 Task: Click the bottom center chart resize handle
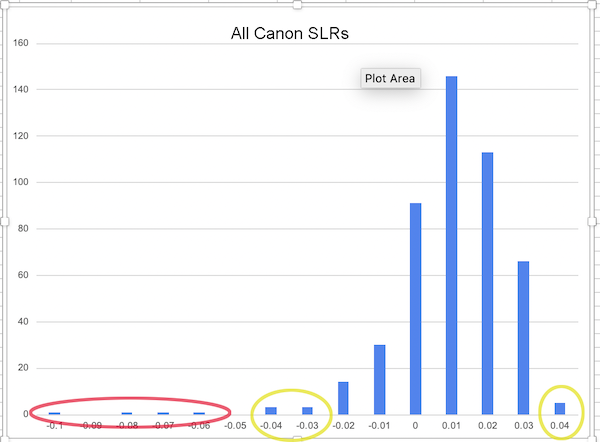(x=298, y=438)
